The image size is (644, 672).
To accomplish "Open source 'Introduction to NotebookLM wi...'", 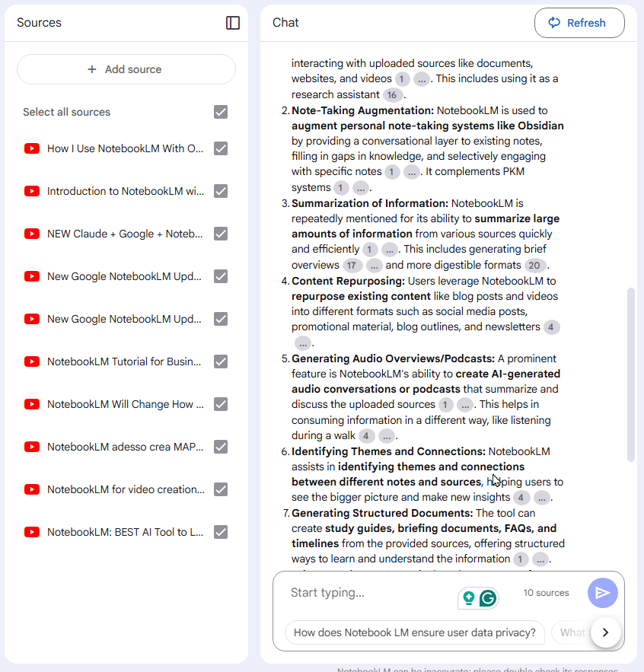I will [x=126, y=191].
